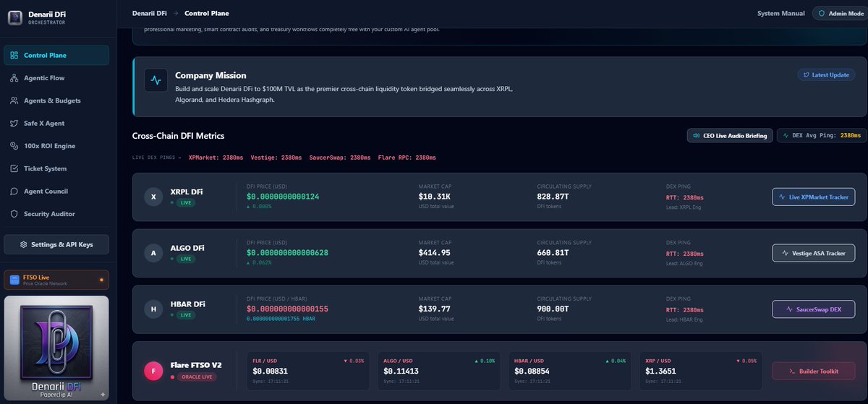Open Settings & API Keys
This screenshot has height=404, width=868.
coord(56,244)
